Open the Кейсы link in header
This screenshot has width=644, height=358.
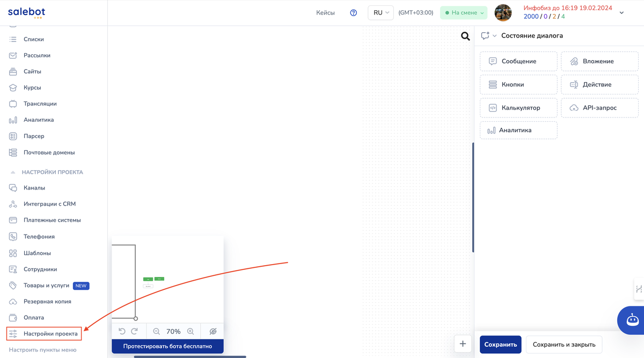325,13
